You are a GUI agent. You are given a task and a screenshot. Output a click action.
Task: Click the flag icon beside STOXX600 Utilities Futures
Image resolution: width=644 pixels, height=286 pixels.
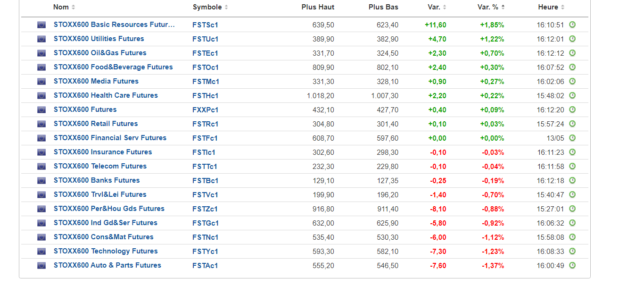(x=41, y=39)
